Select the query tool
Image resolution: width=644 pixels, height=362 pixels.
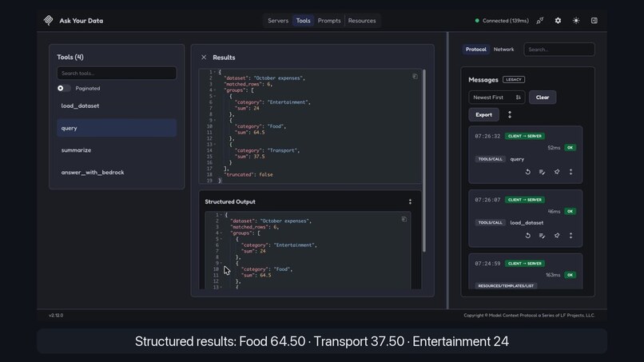click(117, 128)
